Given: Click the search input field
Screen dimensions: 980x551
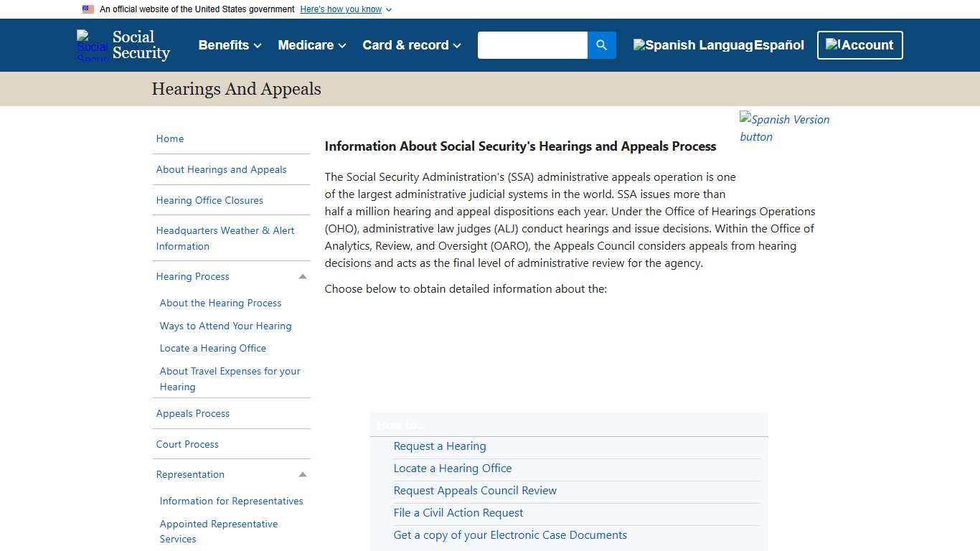Looking at the screenshot, I should point(532,44).
